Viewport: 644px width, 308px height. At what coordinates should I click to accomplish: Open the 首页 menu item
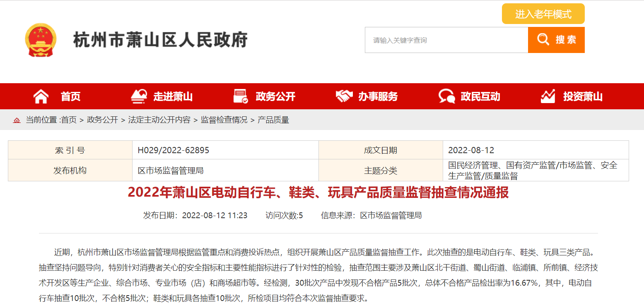coord(71,96)
